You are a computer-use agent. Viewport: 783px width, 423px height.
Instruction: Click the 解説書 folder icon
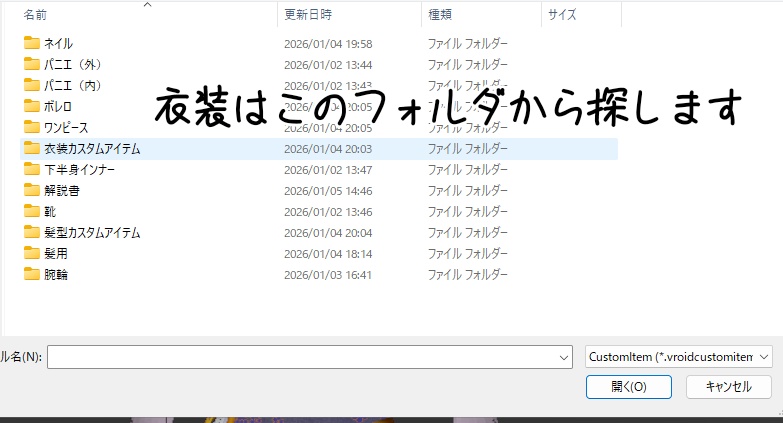point(31,190)
